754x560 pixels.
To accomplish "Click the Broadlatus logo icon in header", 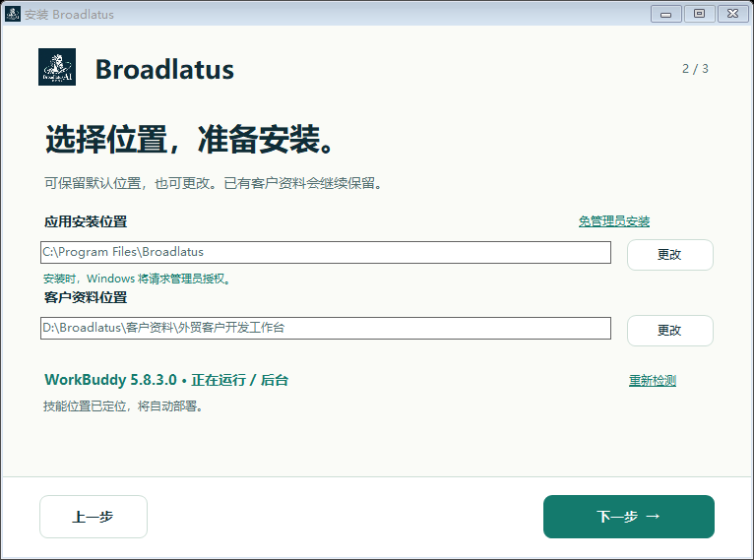I will click(x=57, y=67).
